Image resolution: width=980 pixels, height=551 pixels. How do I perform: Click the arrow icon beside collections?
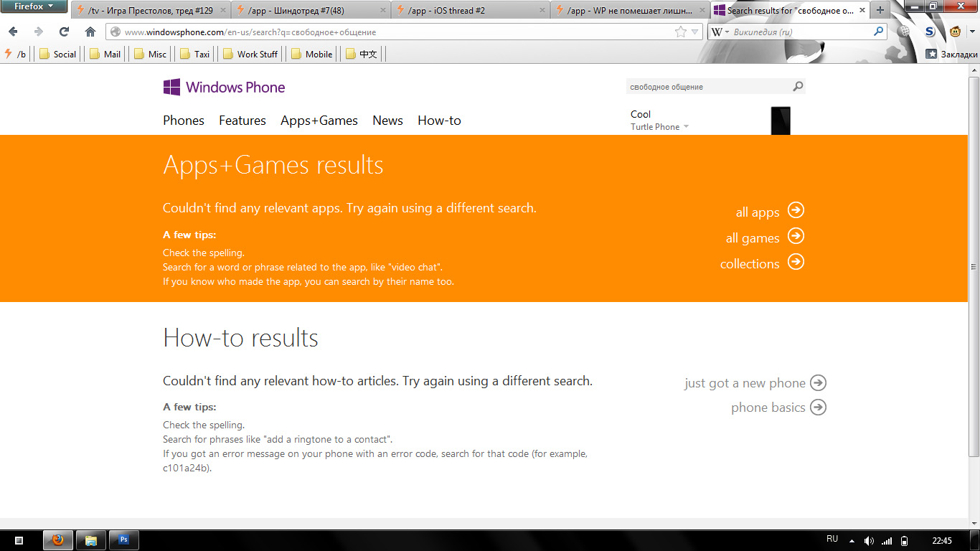pyautogui.click(x=796, y=262)
